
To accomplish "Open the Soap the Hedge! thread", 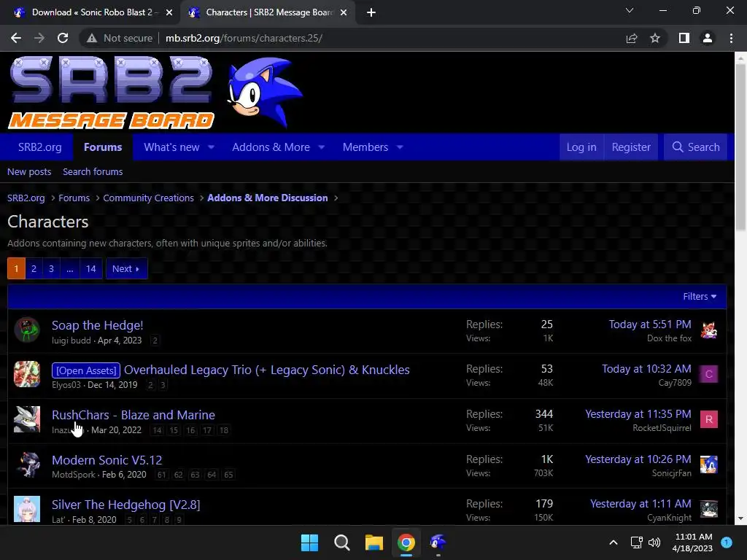I will pyautogui.click(x=98, y=325).
